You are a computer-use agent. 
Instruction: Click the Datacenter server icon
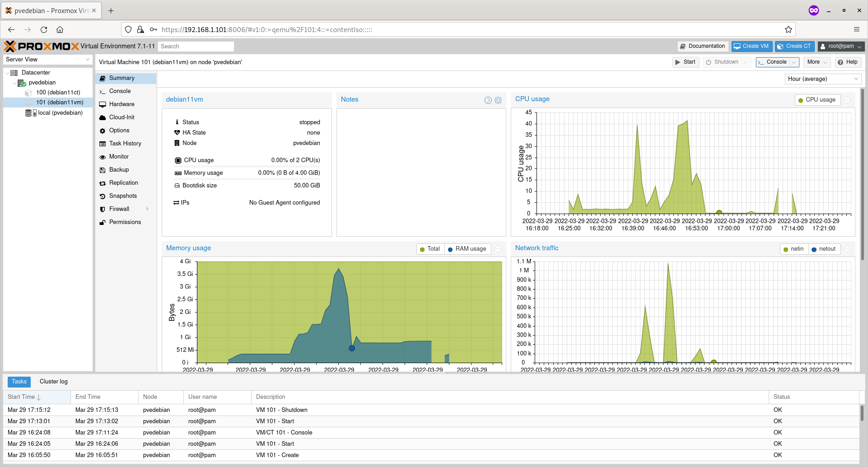click(x=14, y=73)
